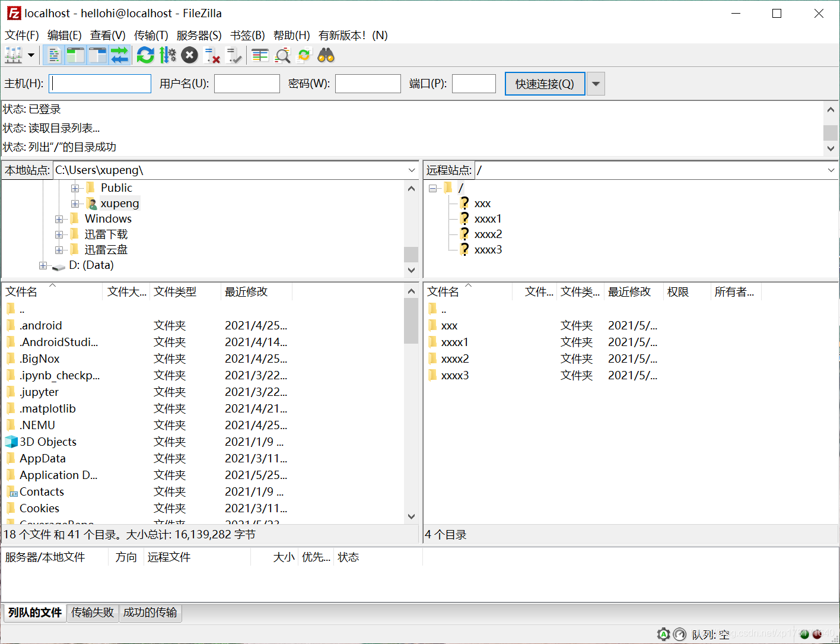Toggle synchronized browsing mode
The image size is (840, 644).
[x=304, y=55]
